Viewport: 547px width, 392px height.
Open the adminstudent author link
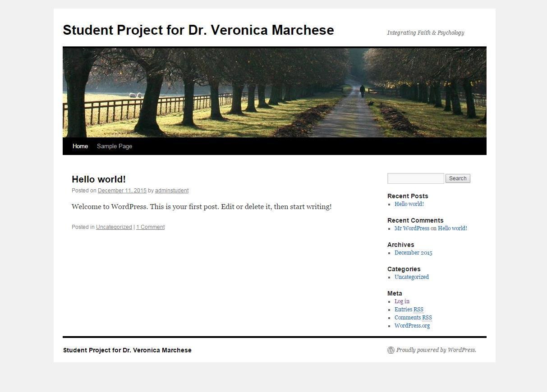[172, 191]
